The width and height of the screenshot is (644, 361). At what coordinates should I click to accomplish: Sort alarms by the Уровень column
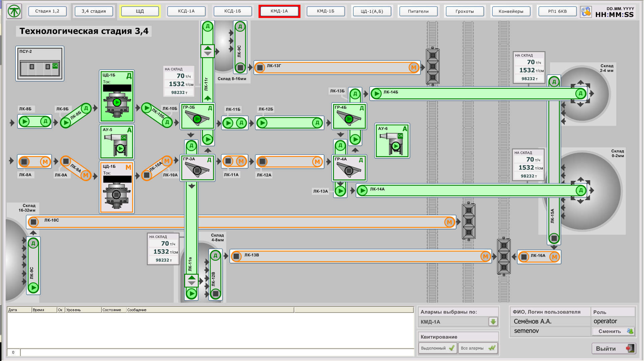point(83,310)
